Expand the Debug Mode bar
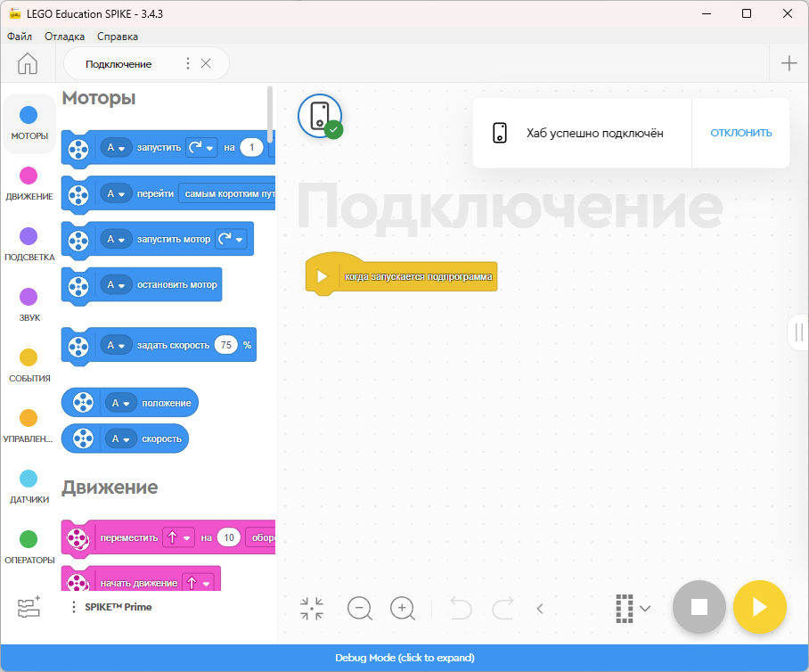 pos(404,658)
